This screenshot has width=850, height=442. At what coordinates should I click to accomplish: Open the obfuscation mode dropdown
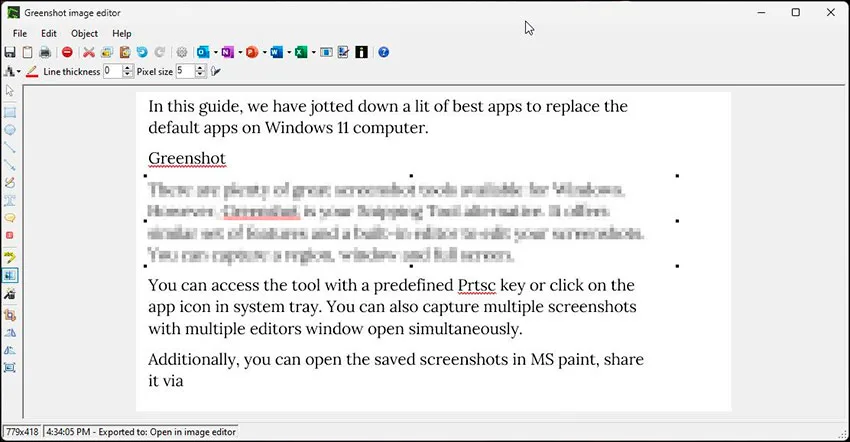pyautogui.click(x=12, y=71)
